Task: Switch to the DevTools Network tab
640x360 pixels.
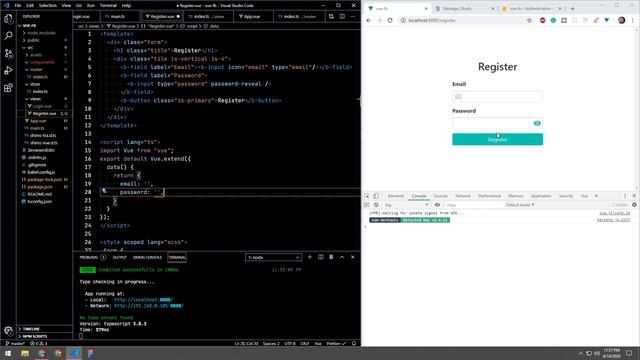Action: 463,196
